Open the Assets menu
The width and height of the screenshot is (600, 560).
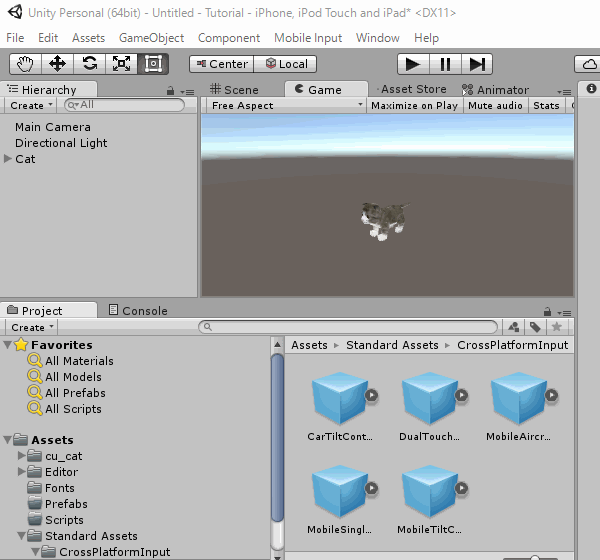point(88,38)
